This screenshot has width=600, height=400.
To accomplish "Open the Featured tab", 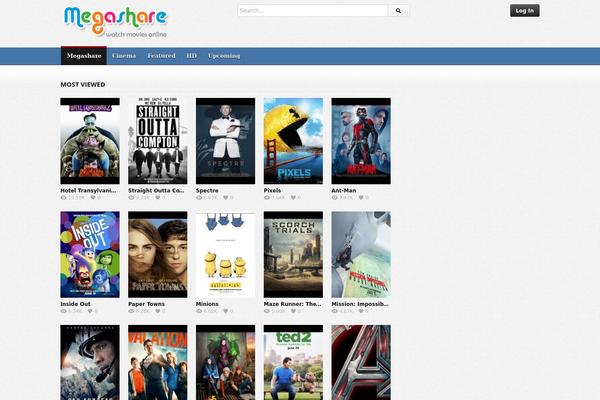I will click(161, 56).
